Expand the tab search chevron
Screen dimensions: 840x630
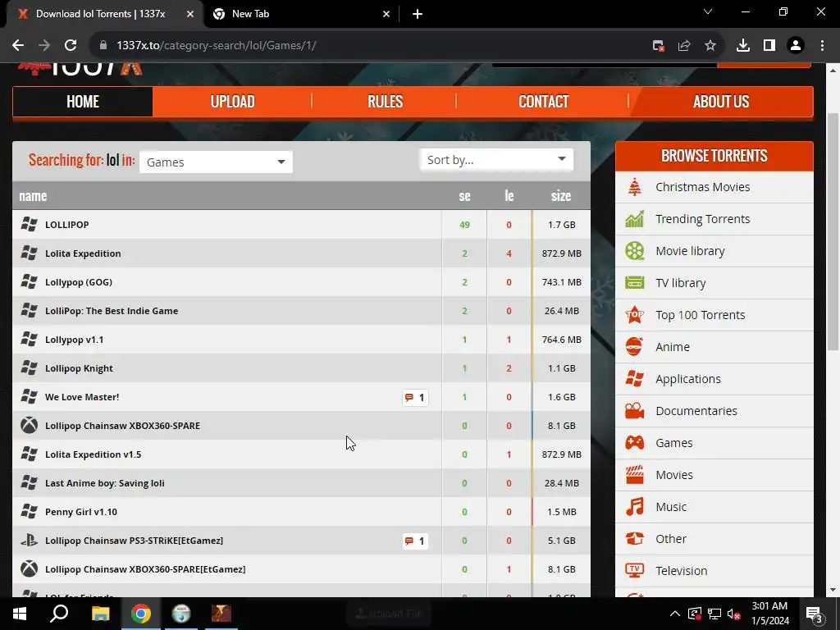pyautogui.click(x=708, y=12)
